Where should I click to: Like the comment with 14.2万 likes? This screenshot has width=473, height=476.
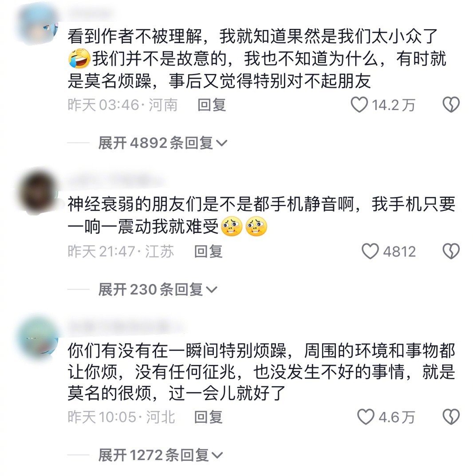click(359, 105)
